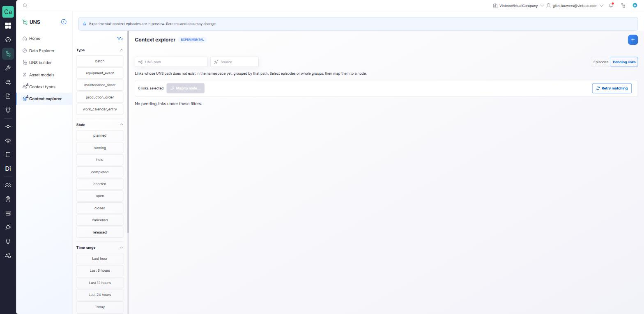Toggle the Last 24 hours time filter
644x314 pixels.
click(x=100, y=295)
